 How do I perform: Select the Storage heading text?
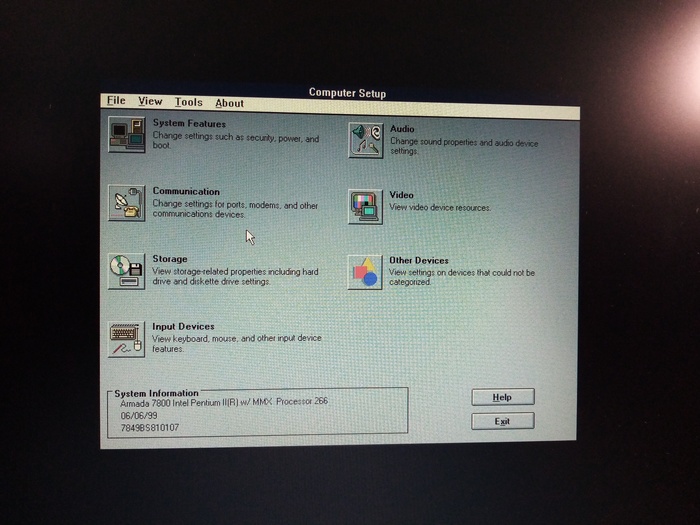coord(170,259)
